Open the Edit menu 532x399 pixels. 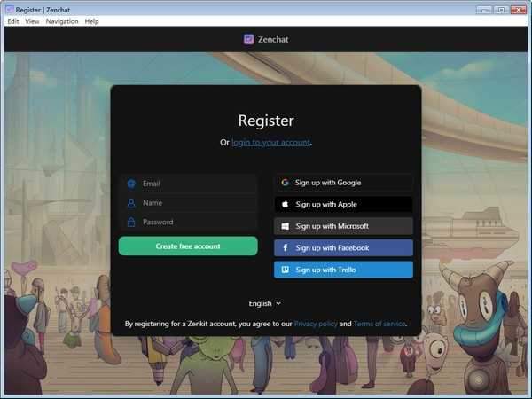pos(13,21)
